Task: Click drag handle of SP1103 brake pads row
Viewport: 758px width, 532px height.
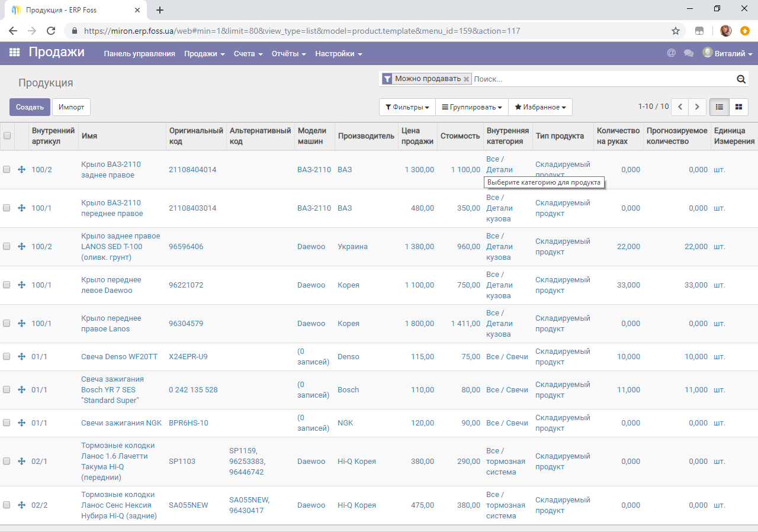Action: point(22,461)
